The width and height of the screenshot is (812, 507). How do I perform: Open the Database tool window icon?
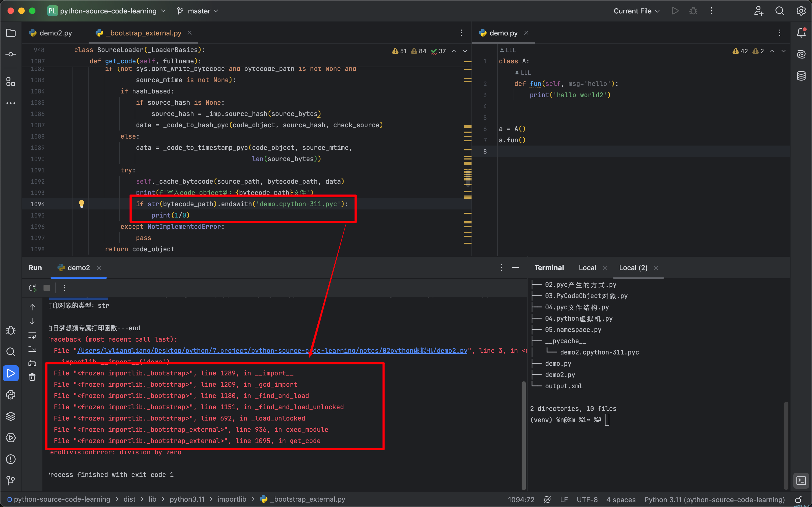coord(801,76)
